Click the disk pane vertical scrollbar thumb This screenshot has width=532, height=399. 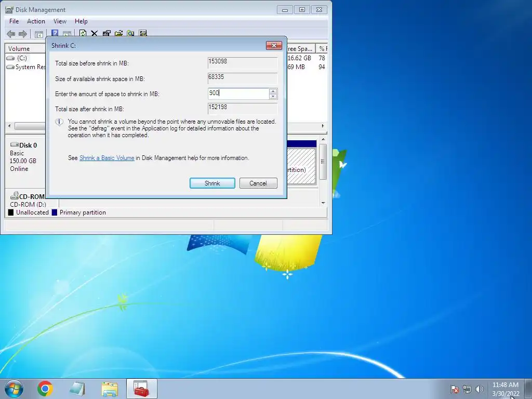323,162
